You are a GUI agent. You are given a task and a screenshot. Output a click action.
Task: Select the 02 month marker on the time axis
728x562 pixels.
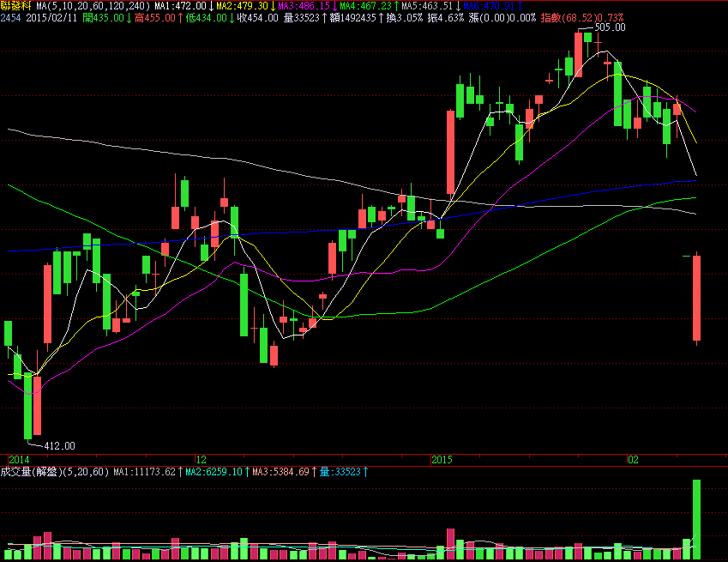coord(634,460)
